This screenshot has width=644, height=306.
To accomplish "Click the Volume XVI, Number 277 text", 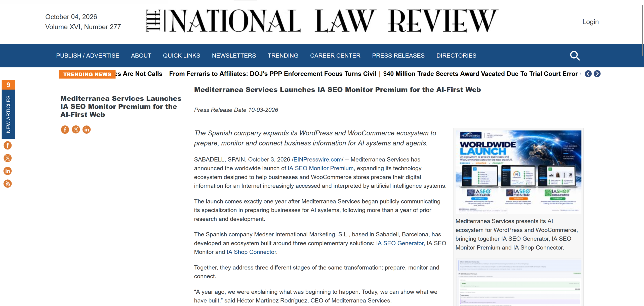I will point(83,27).
